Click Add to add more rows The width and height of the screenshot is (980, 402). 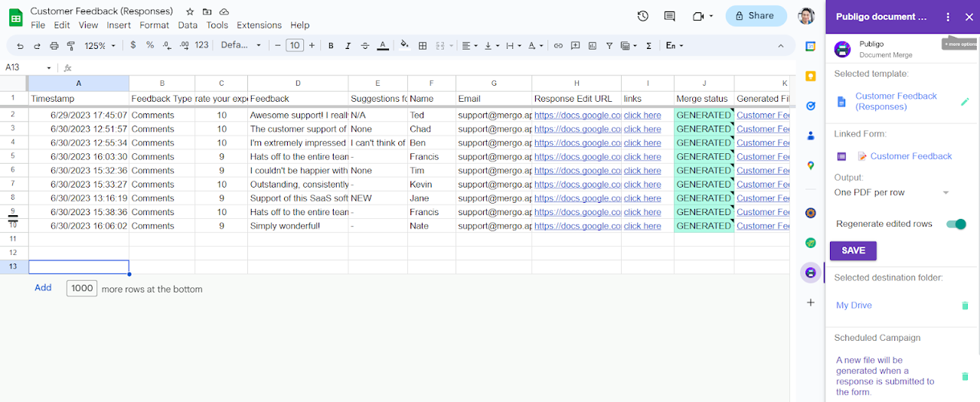[x=43, y=288]
